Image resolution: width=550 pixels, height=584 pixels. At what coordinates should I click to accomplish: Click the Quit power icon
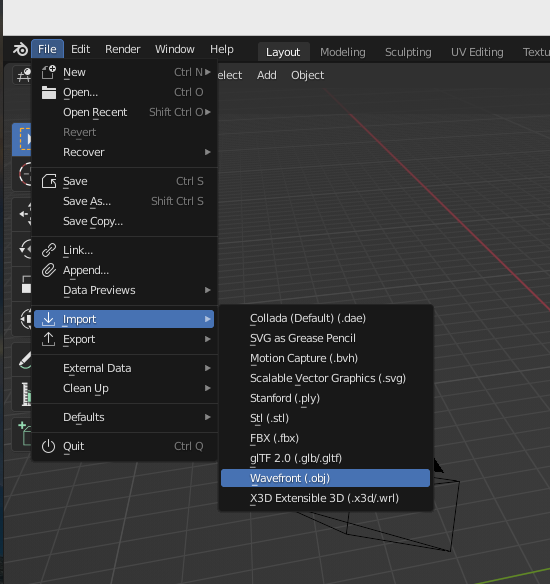(x=48, y=446)
